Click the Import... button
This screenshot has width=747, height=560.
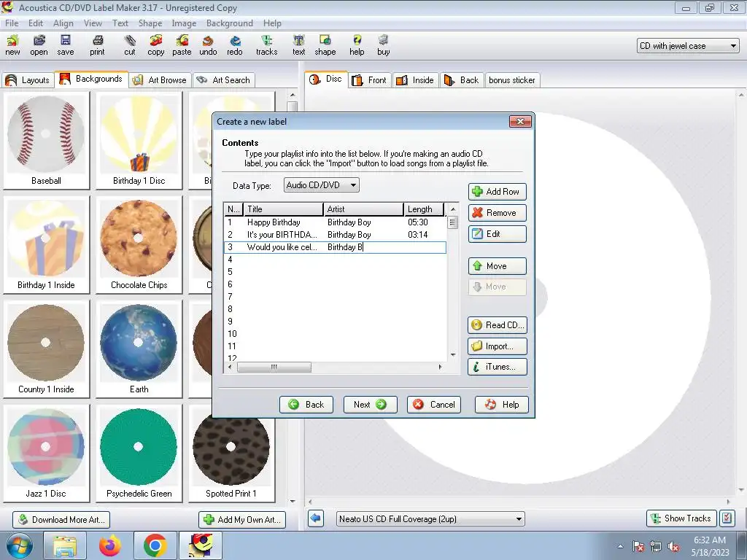(x=497, y=346)
